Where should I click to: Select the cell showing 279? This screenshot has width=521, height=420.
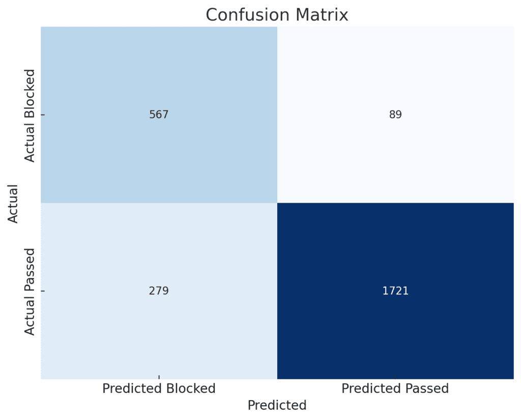coord(159,291)
